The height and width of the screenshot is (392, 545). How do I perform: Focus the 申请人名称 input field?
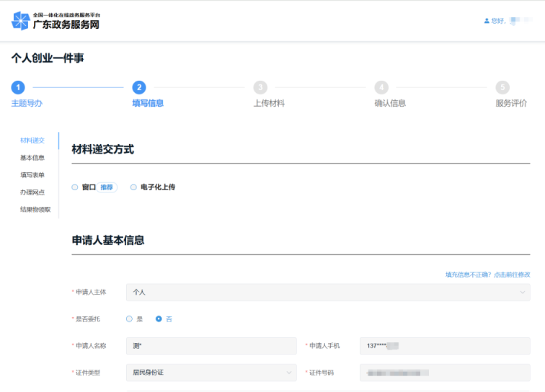coord(211,346)
